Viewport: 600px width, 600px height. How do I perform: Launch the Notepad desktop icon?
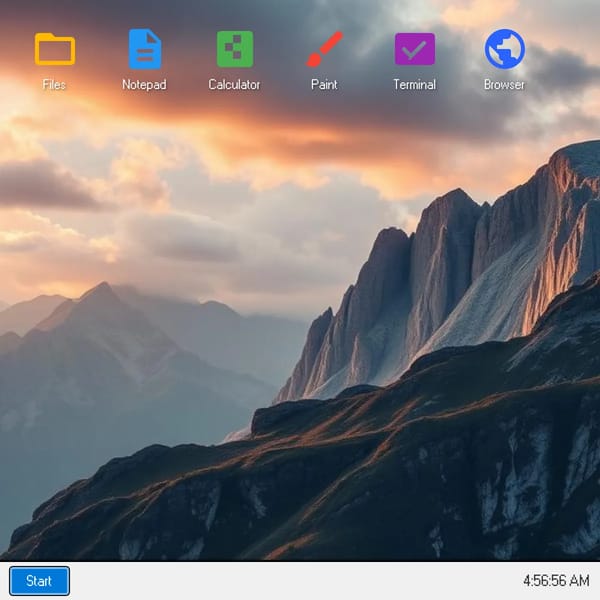point(145,49)
